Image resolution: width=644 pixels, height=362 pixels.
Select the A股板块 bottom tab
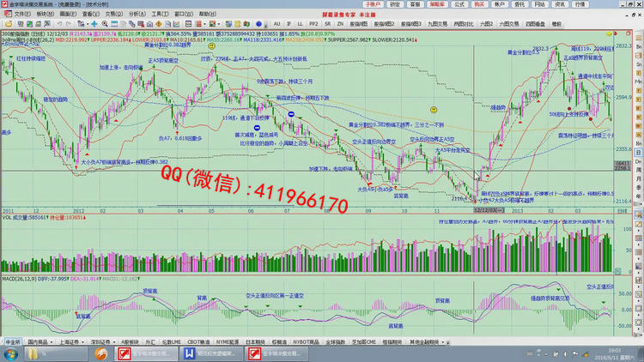pos(130,341)
